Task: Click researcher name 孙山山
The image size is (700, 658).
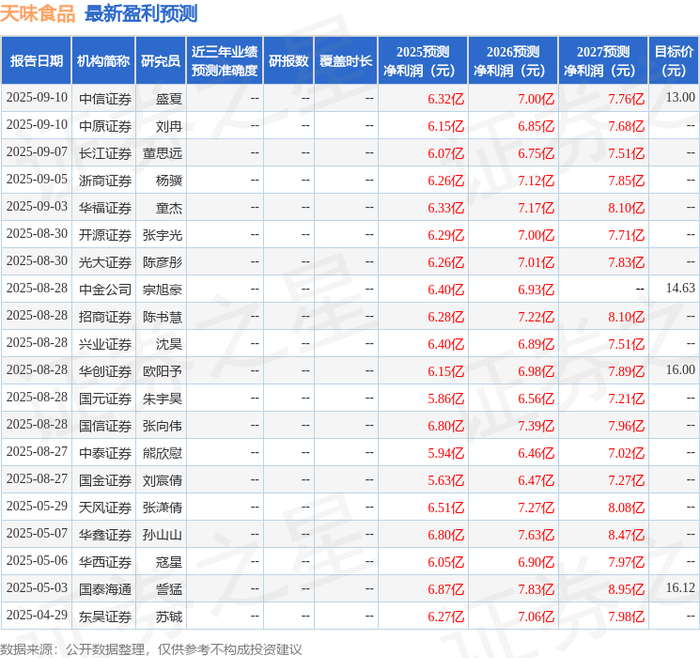Action: 162,535
